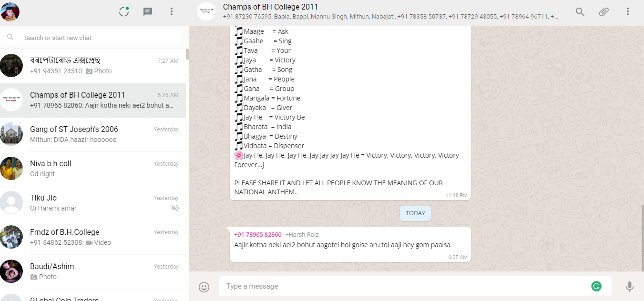Click the Gd night preview text
The width and height of the screenshot is (644, 301).
[42, 174]
